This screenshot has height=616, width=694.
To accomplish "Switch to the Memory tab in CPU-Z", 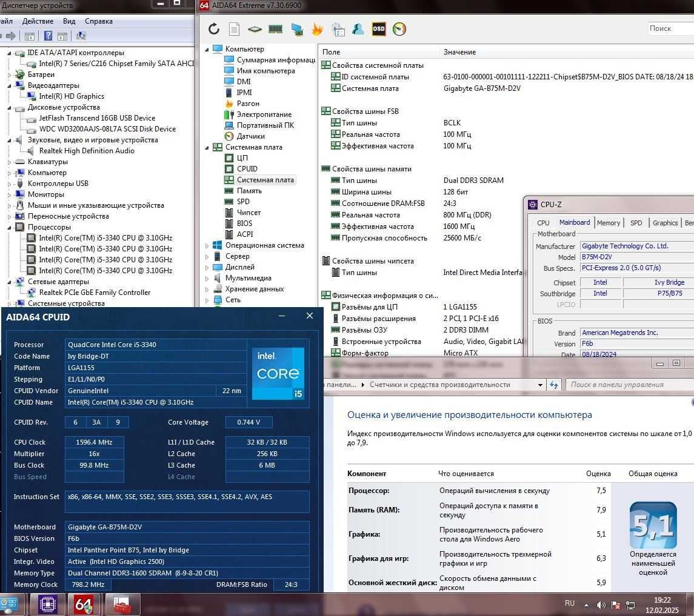I will [608, 223].
